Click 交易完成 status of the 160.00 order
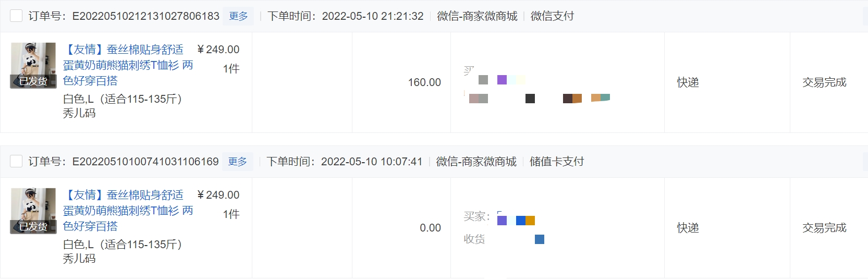Viewport: 868px width, 280px height. 824,82
